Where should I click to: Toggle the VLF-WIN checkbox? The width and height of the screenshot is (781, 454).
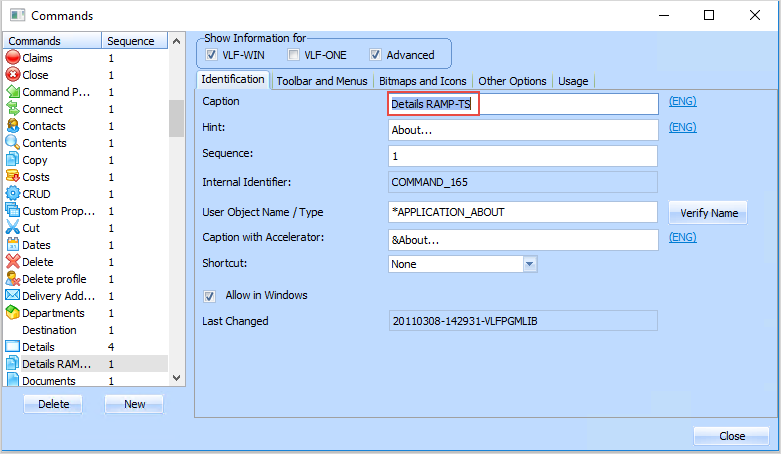coord(211,55)
